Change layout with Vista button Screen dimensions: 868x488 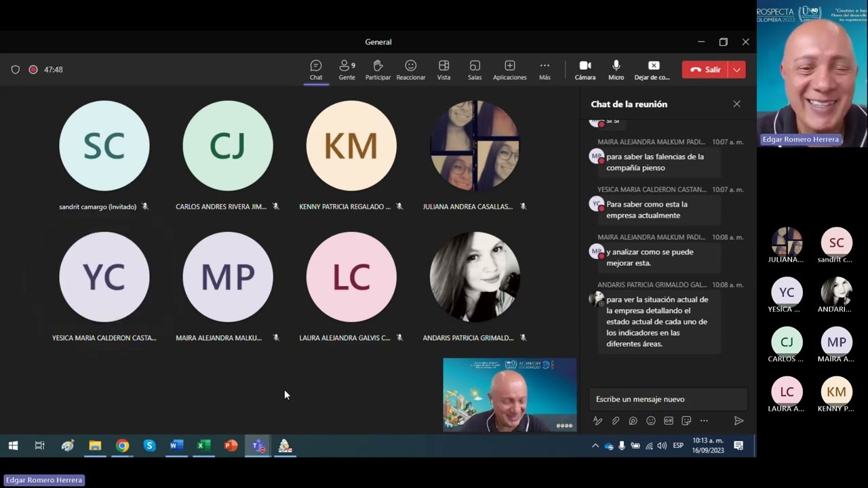(x=443, y=70)
